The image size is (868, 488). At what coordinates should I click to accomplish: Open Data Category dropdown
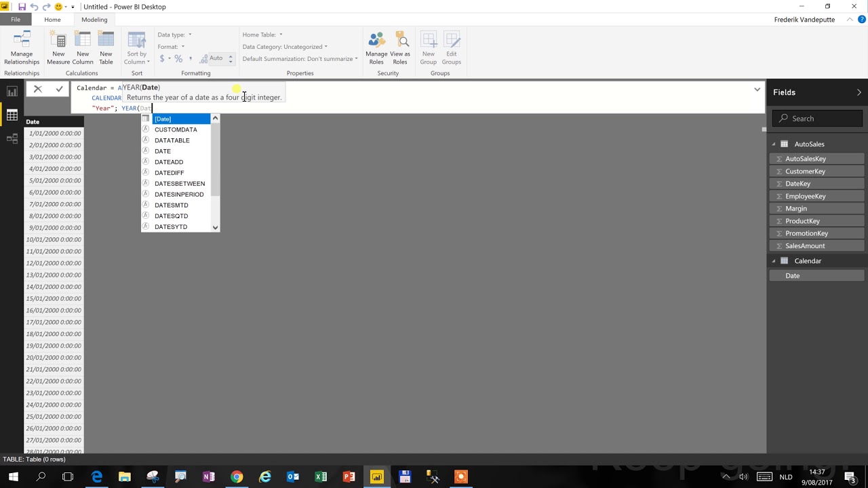pyautogui.click(x=285, y=47)
